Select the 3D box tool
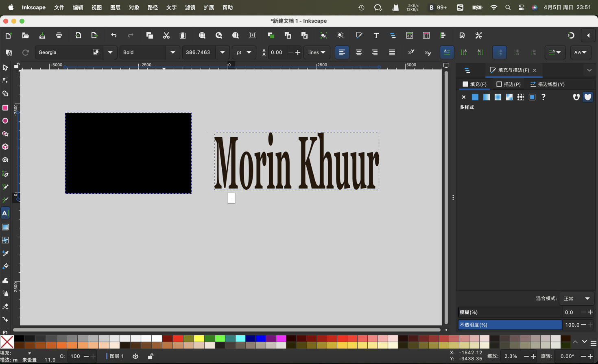The height and width of the screenshot is (364, 598). click(5, 147)
